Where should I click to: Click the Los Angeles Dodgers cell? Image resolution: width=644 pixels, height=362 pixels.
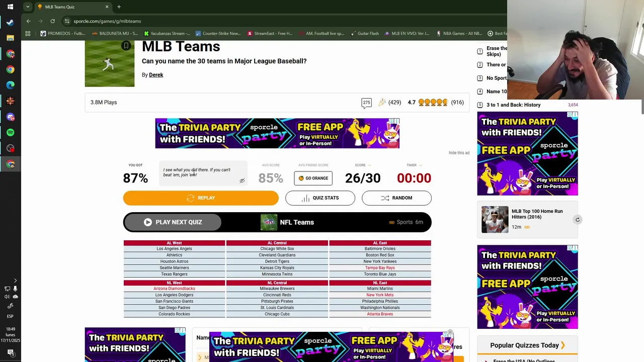174,295
